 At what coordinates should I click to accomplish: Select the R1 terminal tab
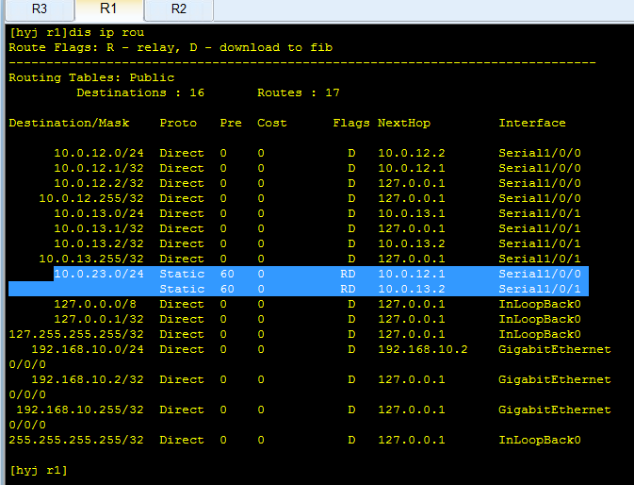coord(109,9)
